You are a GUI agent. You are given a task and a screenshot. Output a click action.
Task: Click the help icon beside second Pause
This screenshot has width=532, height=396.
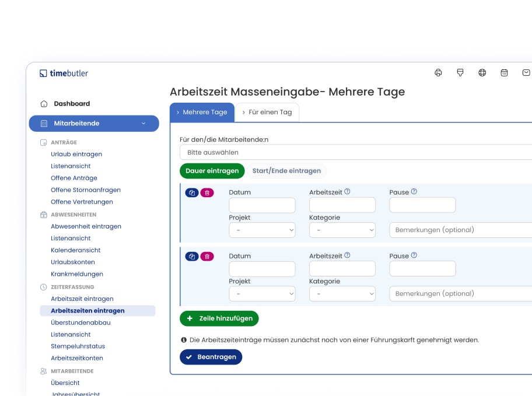click(414, 255)
